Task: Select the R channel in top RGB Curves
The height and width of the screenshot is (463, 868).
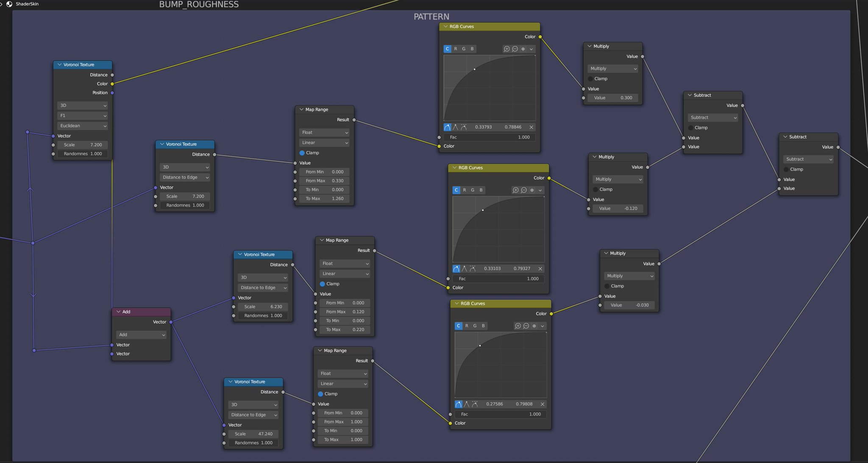Action: 456,49
